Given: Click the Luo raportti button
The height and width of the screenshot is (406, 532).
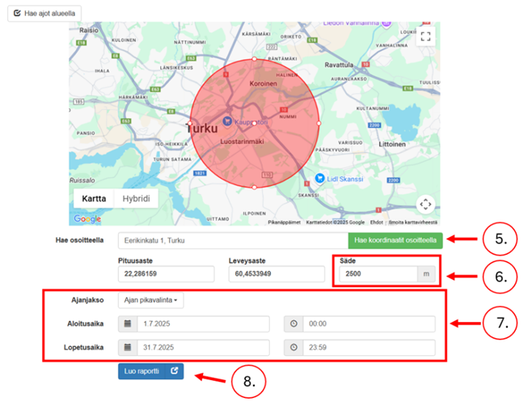Looking at the screenshot, I should coord(141,371).
